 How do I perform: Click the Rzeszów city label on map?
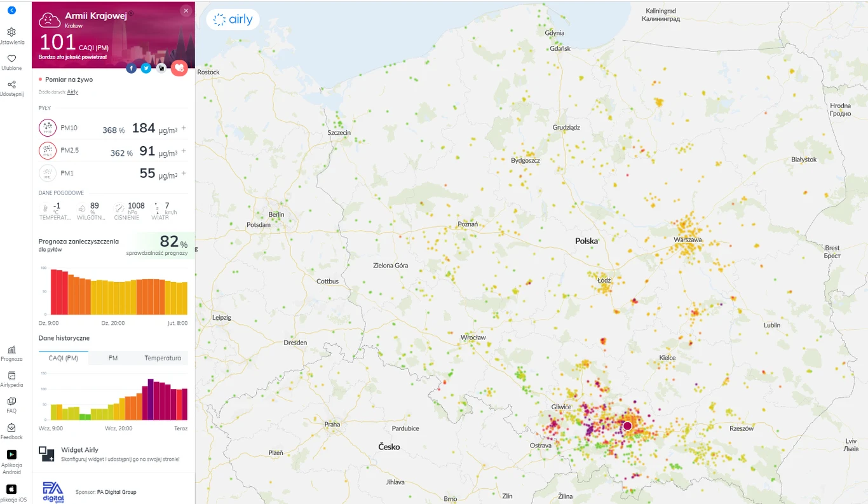741,428
